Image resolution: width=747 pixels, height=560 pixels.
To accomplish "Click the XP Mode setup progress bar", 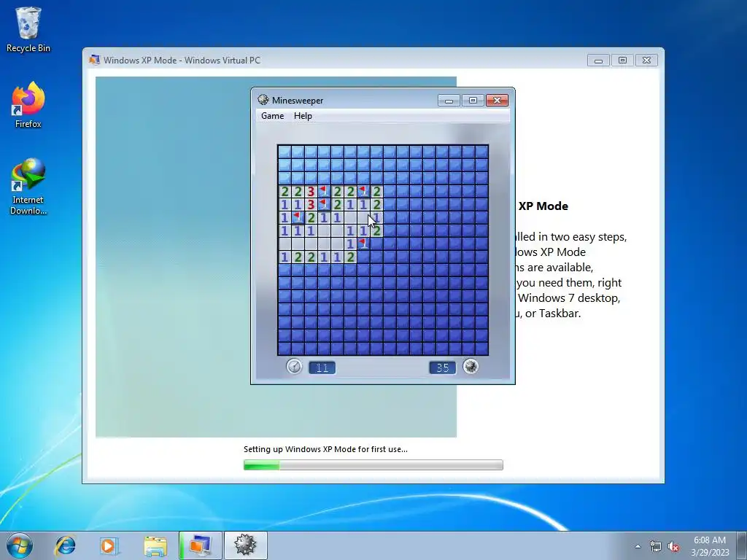I will click(373, 464).
